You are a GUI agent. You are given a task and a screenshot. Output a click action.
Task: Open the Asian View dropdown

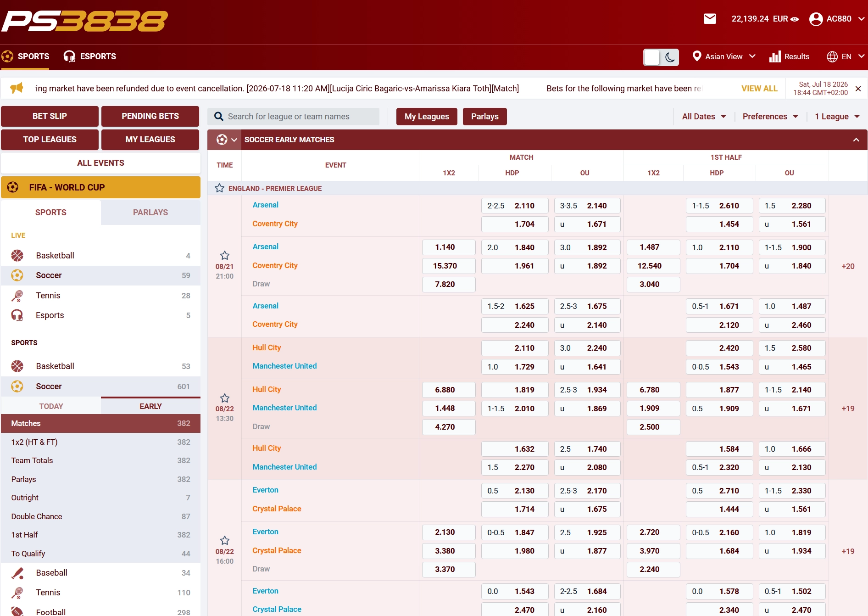(x=724, y=56)
